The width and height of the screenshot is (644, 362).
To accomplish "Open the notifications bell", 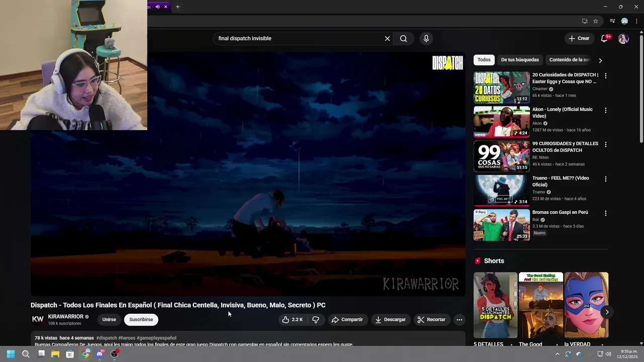I will coord(605,38).
